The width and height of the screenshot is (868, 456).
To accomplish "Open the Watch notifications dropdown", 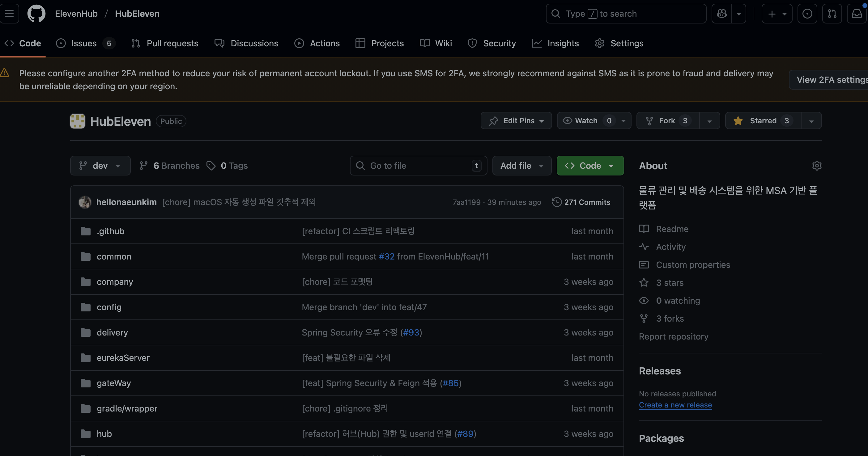I will tap(594, 120).
